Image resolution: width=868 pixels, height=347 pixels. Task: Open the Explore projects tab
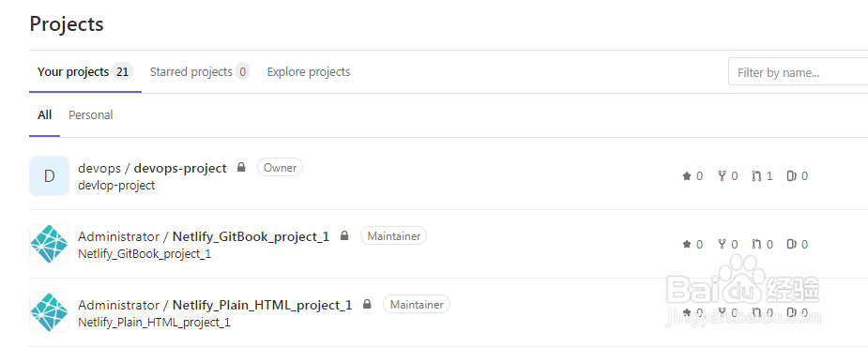309,72
